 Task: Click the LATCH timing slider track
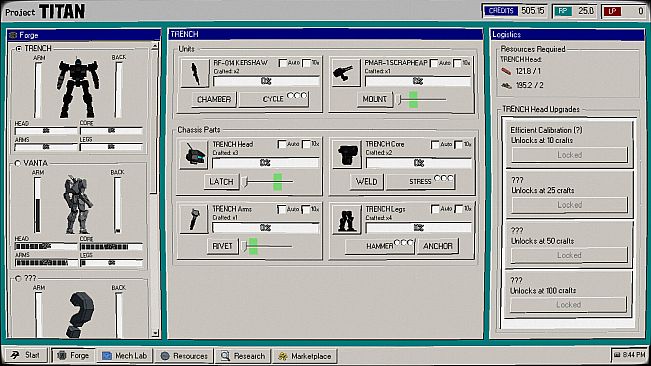269,182
